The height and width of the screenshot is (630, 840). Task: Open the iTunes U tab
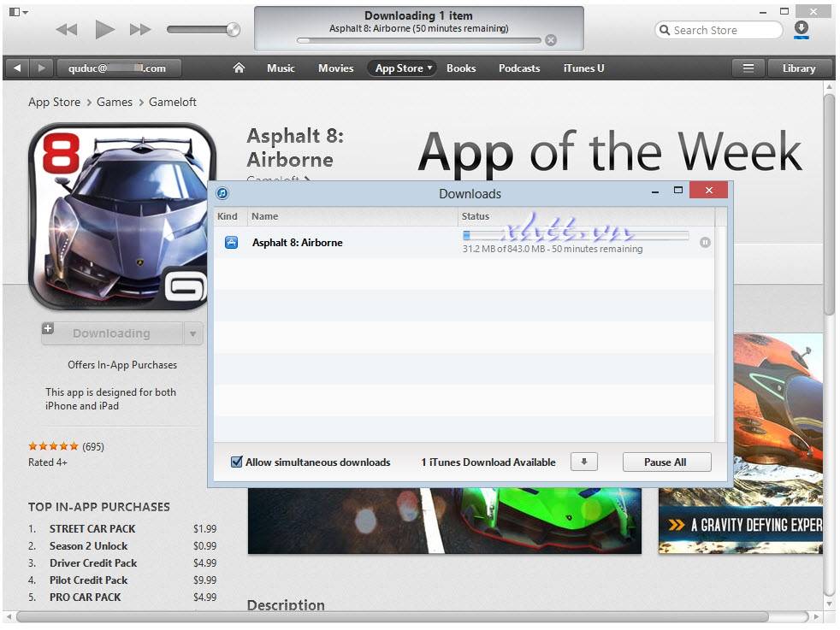click(x=583, y=68)
